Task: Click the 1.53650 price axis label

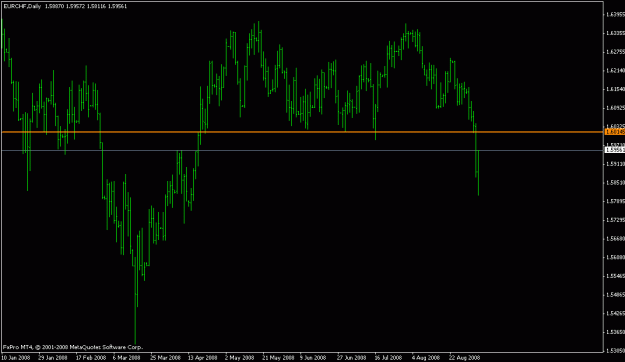Action: click(615, 332)
